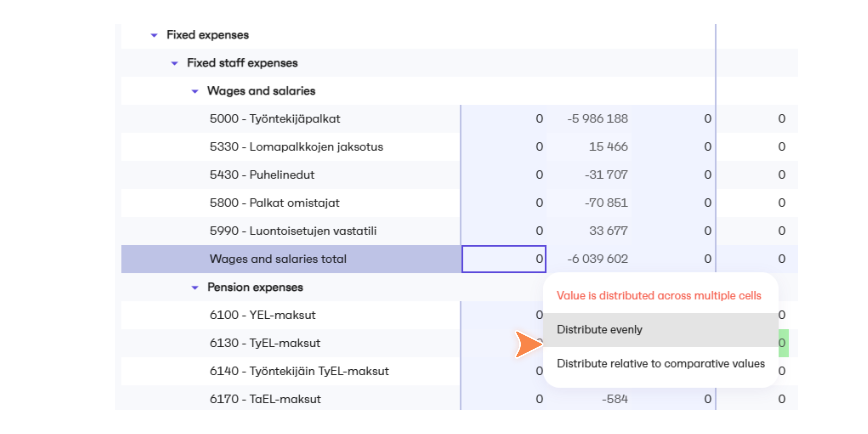Screen dimensions: 868x434
Task: Collapse the Wages and salaries section
Action: pyautogui.click(x=195, y=91)
